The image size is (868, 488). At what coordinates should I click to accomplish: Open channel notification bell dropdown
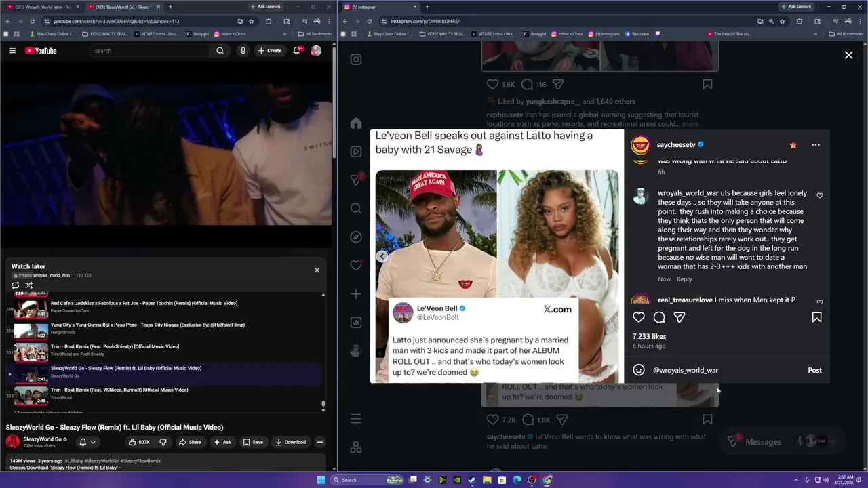pyautogui.click(x=87, y=442)
